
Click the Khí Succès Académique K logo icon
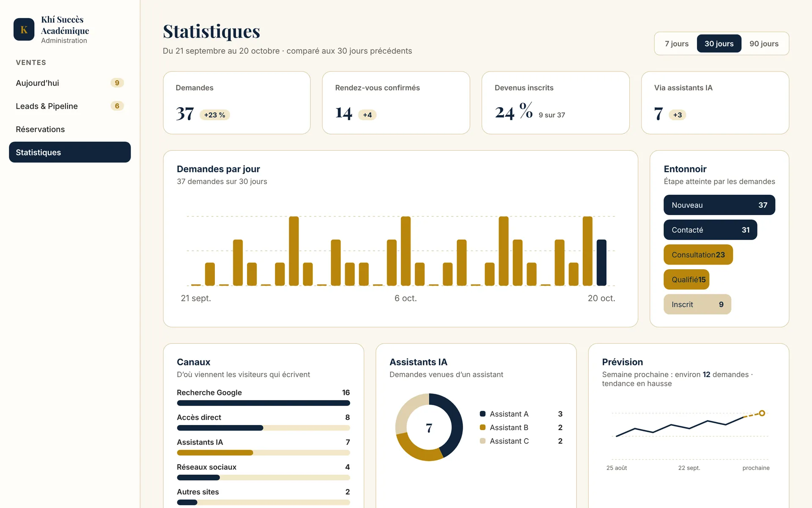click(24, 29)
